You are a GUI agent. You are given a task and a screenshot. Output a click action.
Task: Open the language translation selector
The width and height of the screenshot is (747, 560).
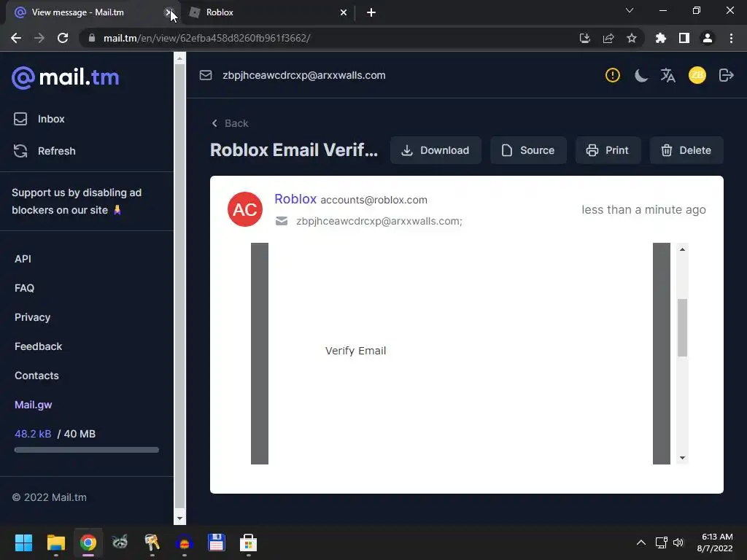click(668, 75)
